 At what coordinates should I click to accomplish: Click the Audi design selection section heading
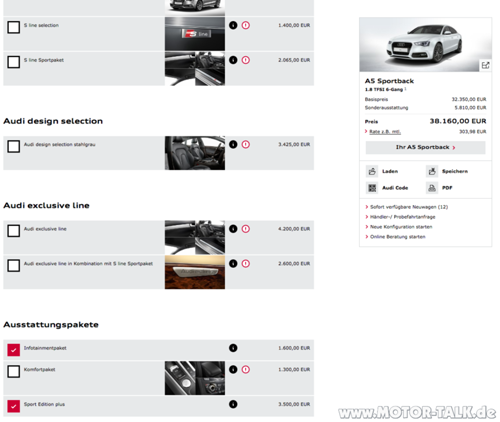click(53, 121)
